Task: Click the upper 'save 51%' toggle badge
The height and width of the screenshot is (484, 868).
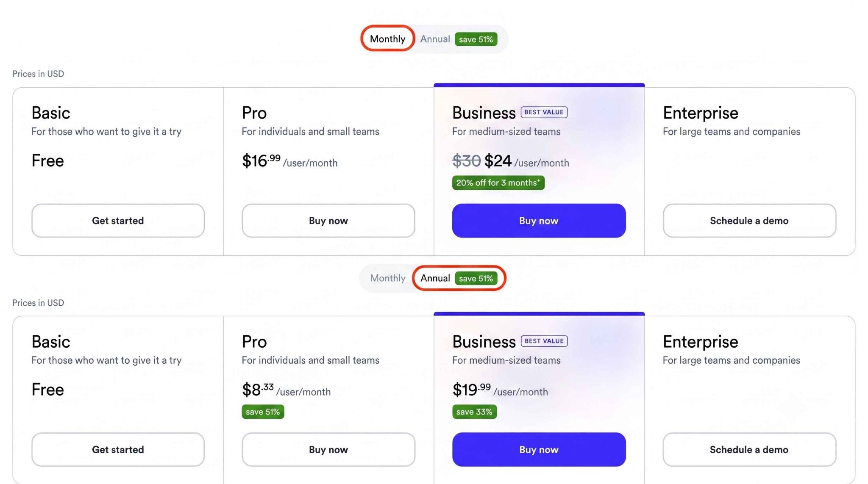Action: [x=476, y=39]
